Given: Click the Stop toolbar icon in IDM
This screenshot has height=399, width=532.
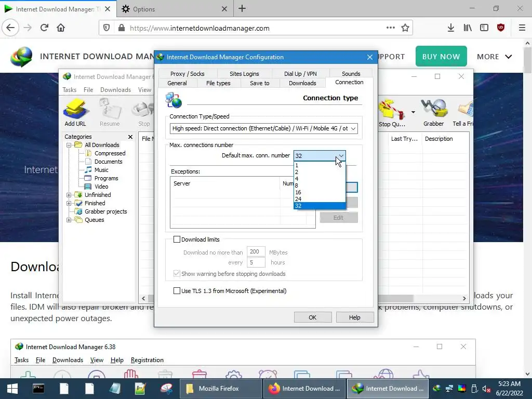Looking at the screenshot, I should (x=144, y=113).
